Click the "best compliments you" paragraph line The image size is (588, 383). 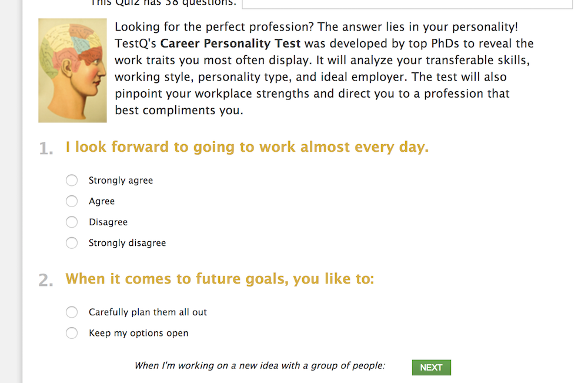coord(178,110)
